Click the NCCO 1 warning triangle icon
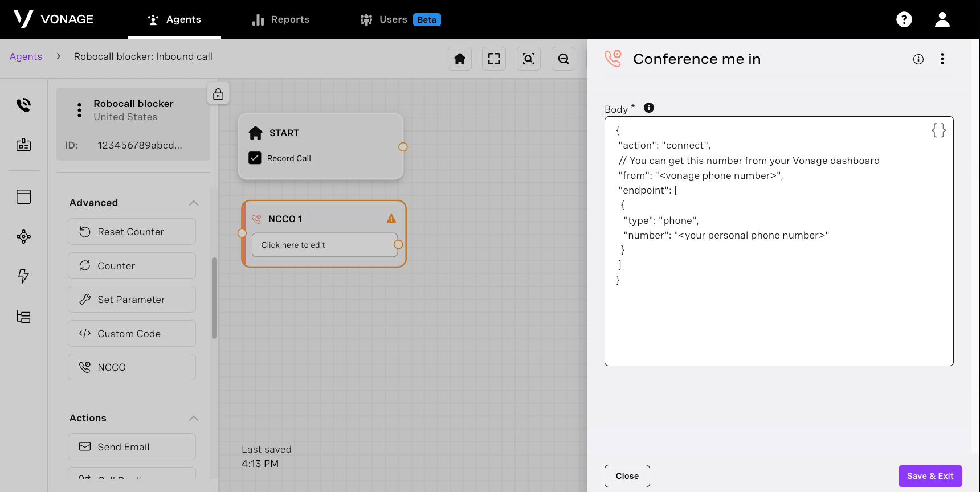 pos(391,218)
